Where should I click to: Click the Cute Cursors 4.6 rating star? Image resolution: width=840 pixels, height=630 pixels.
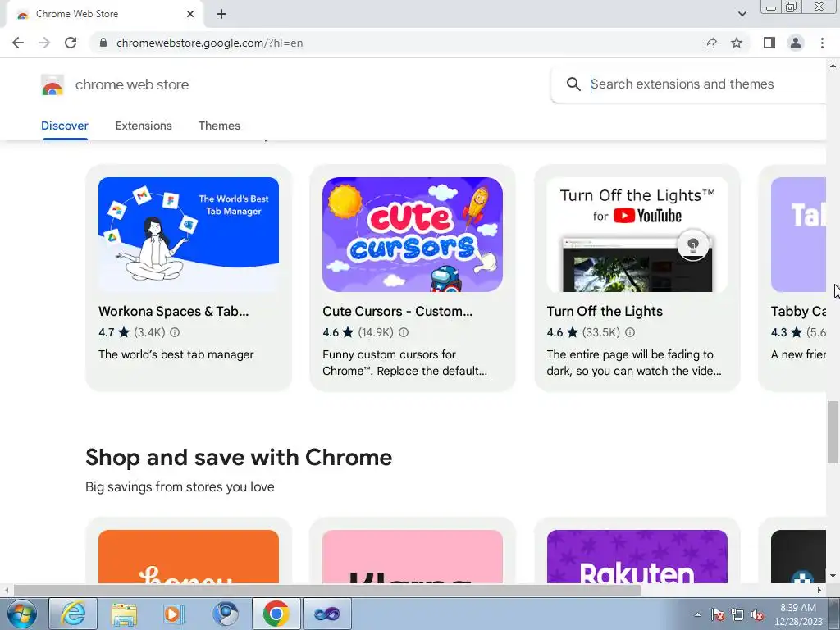coord(348,332)
